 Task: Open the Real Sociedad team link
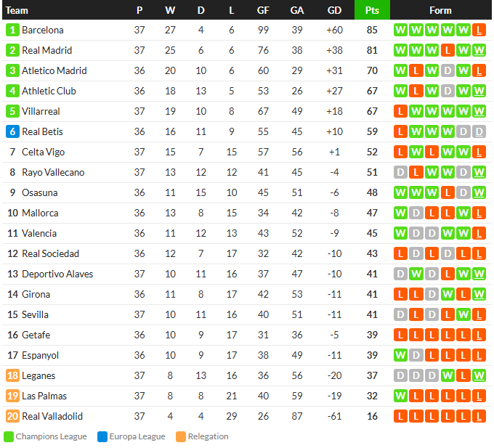(50, 253)
